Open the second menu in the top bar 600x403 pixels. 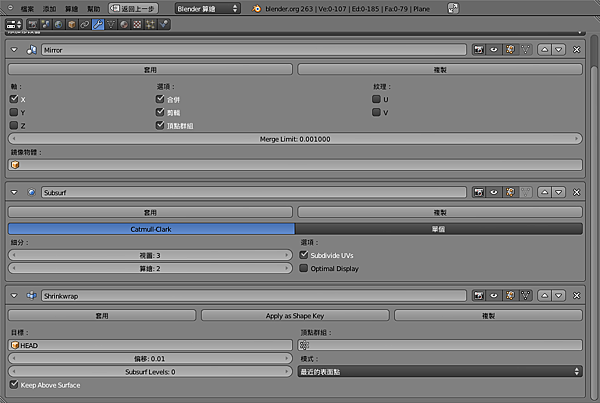tap(49, 8)
